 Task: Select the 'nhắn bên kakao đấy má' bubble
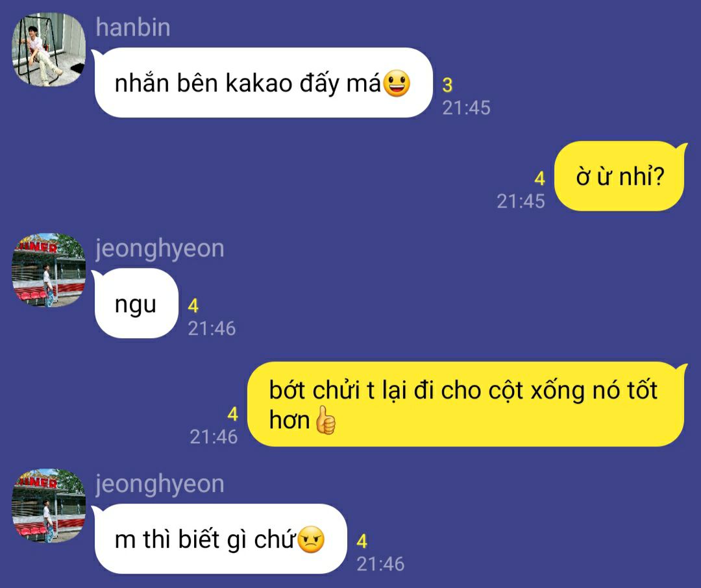tap(264, 82)
